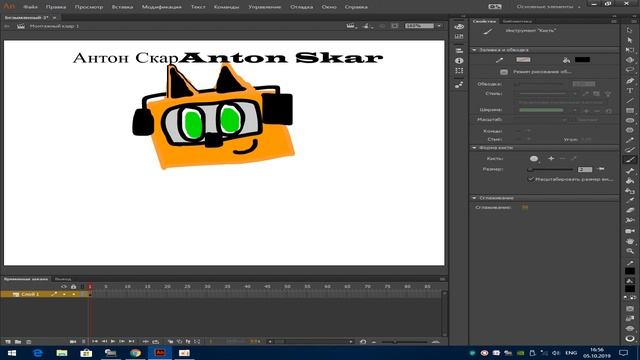Go to first frame button
The image size is (640, 360).
click(x=95, y=341)
